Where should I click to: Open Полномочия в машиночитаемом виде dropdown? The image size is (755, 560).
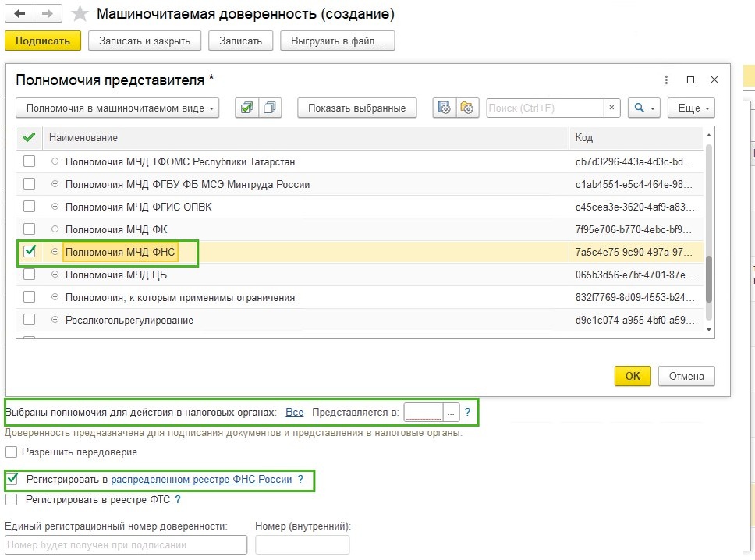pyautogui.click(x=118, y=108)
